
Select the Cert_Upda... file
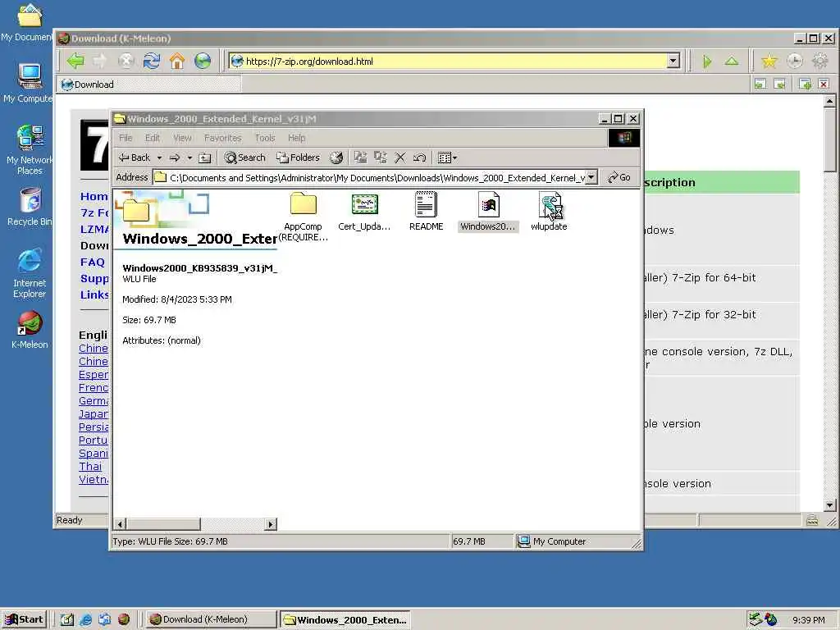click(x=364, y=212)
